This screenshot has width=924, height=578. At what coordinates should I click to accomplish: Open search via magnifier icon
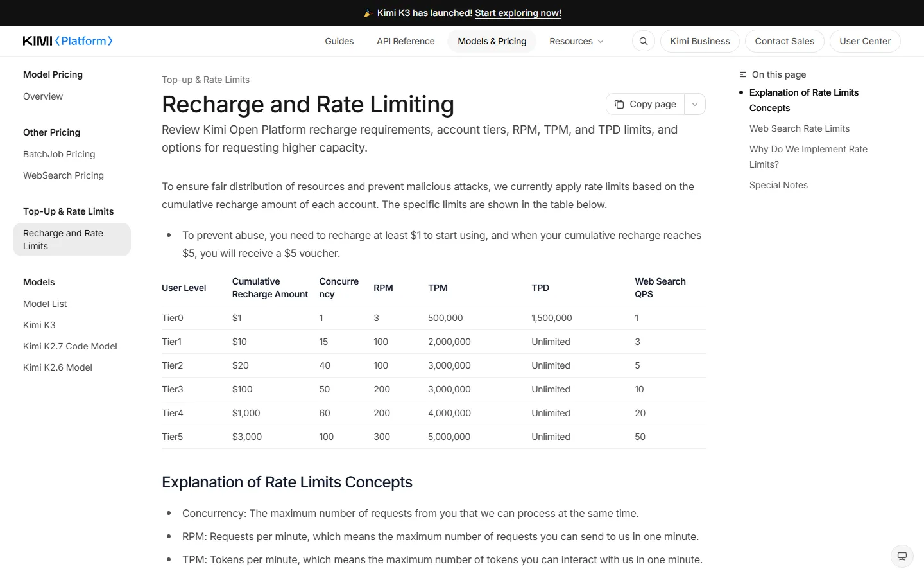644,41
